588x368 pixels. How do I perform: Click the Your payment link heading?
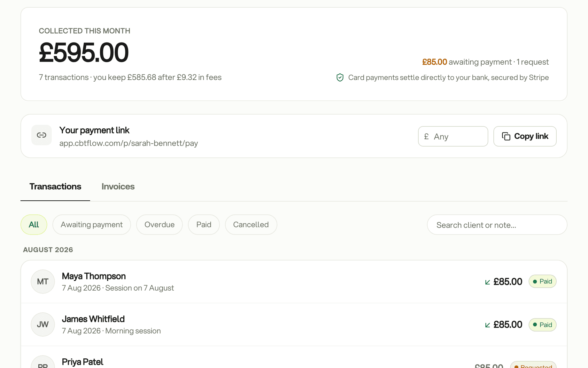coord(94,131)
